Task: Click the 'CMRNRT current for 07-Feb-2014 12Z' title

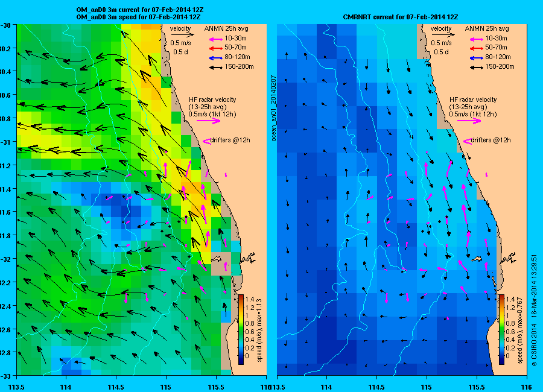Action: point(401,17)
